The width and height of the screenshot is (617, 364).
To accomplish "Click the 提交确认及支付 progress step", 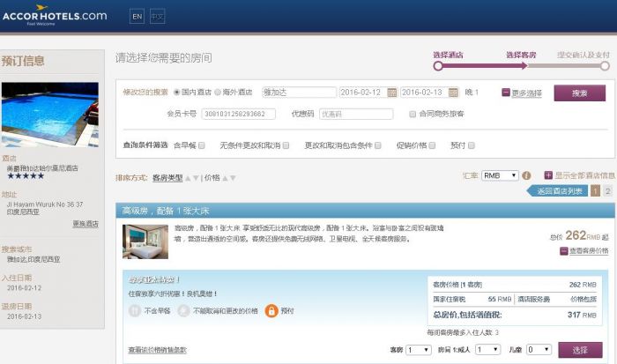I will (x=584, y=56).
